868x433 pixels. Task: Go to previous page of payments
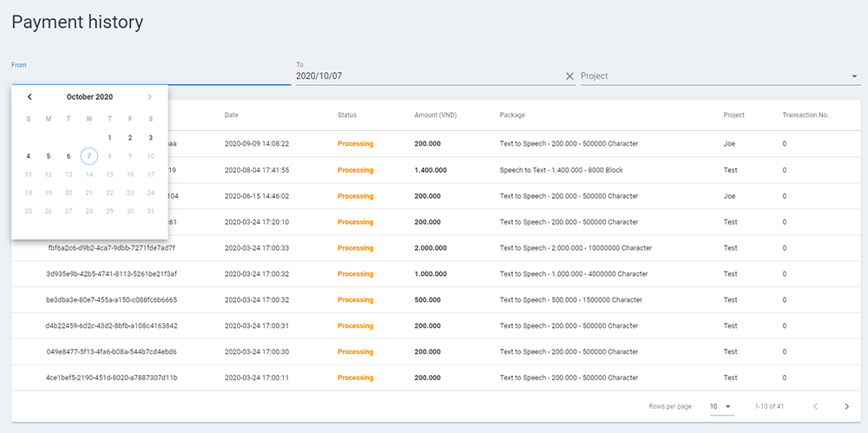tap(815, 406)
